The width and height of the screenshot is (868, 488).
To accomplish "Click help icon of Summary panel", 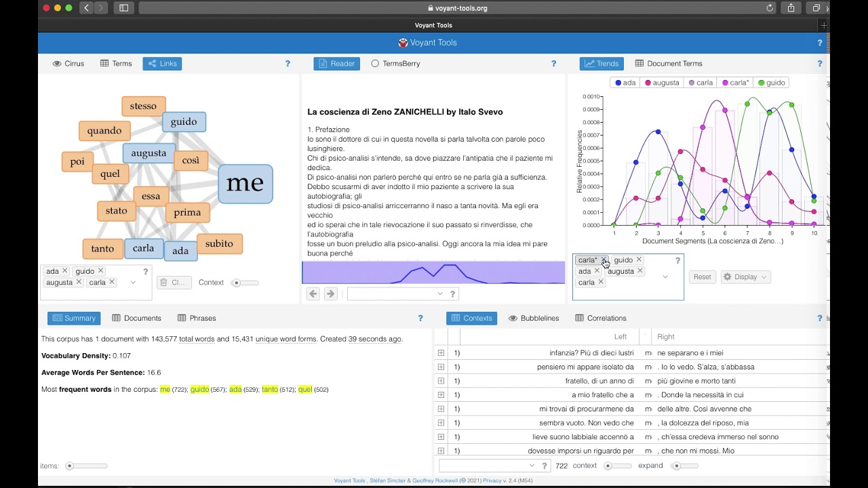I will tap(420, 318).
